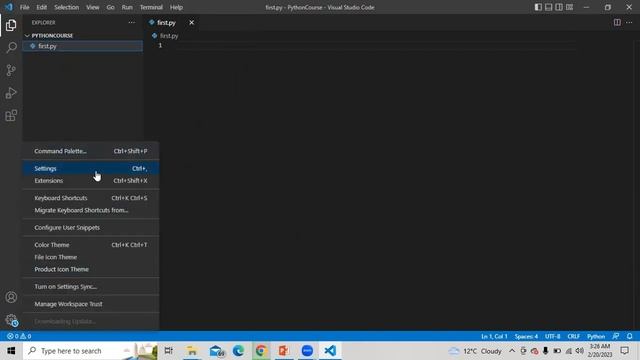The width and height of the screenshot is (640, 360).
Task: Collapse the PYTHONCOURSE folder section
Action: [82, 36]
